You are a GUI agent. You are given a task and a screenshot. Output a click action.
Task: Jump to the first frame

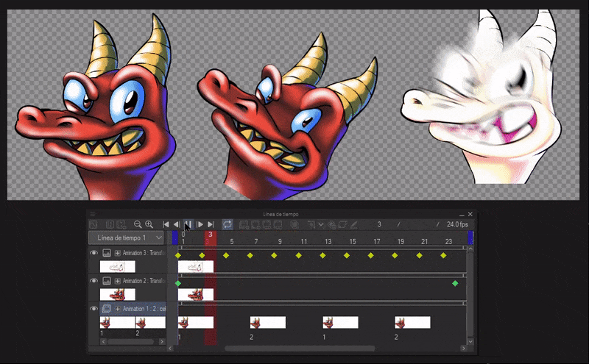pyautogui.click(x=166, y=224)
